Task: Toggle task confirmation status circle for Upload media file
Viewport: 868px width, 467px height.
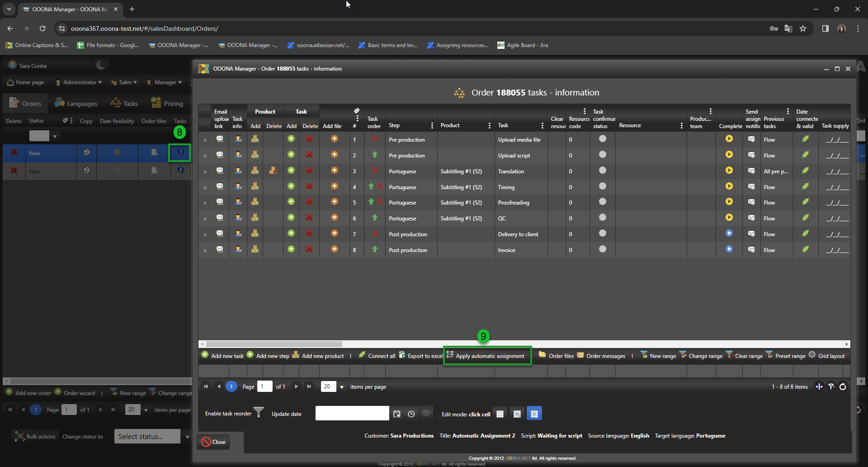Action: [602, 139]
